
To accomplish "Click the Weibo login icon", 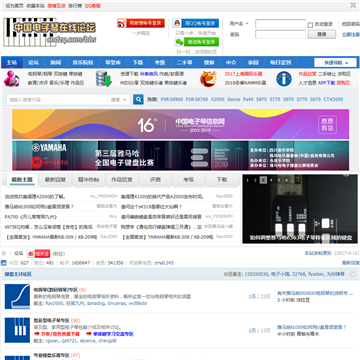I will 121,23.
